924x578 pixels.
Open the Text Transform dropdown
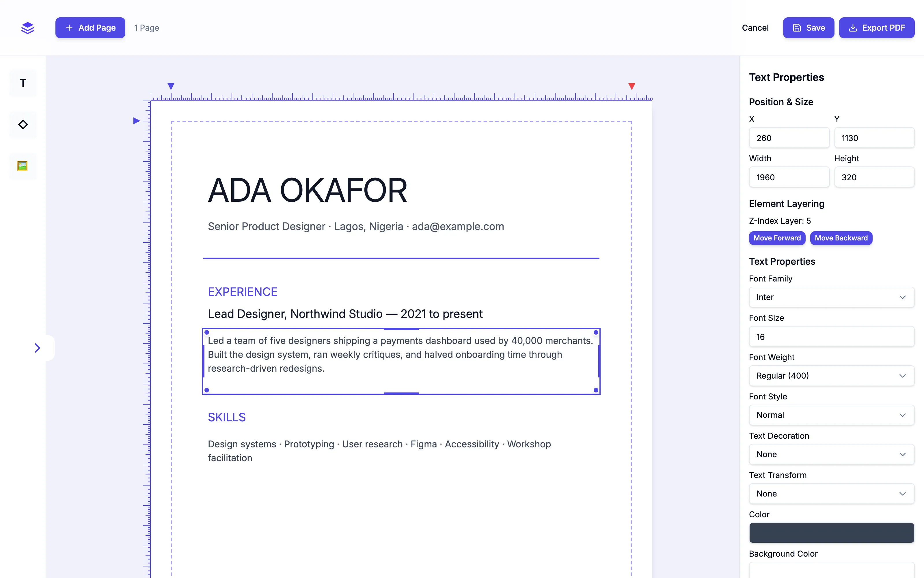tap(832, 494)
